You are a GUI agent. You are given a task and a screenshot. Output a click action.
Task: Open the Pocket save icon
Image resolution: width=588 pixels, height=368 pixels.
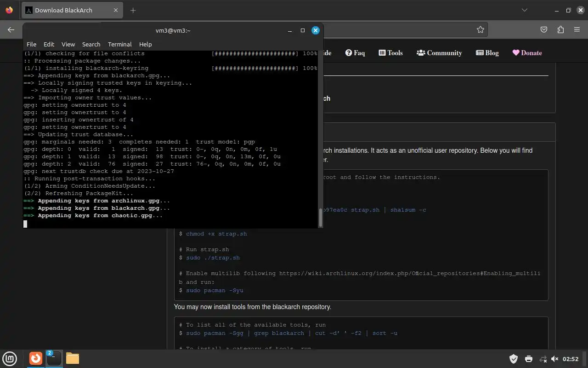(544, 29)
